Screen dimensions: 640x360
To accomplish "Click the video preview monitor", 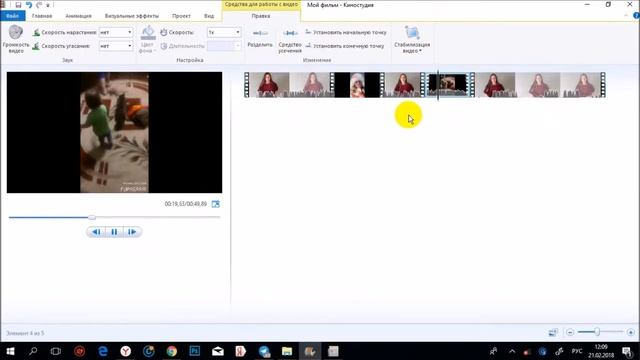I will click(x=114, y=132).
